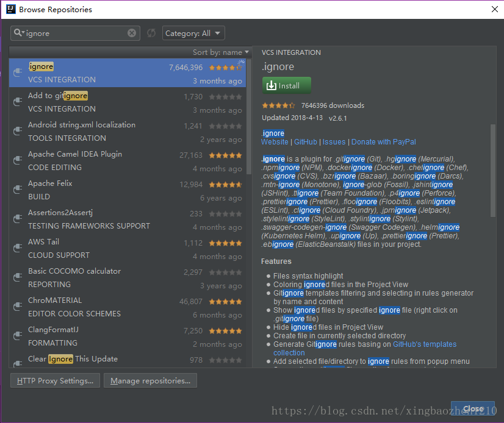Click the plugin icon beside Add to gitignore
Viewport: 504px width, 423px height.
[18, 102]
